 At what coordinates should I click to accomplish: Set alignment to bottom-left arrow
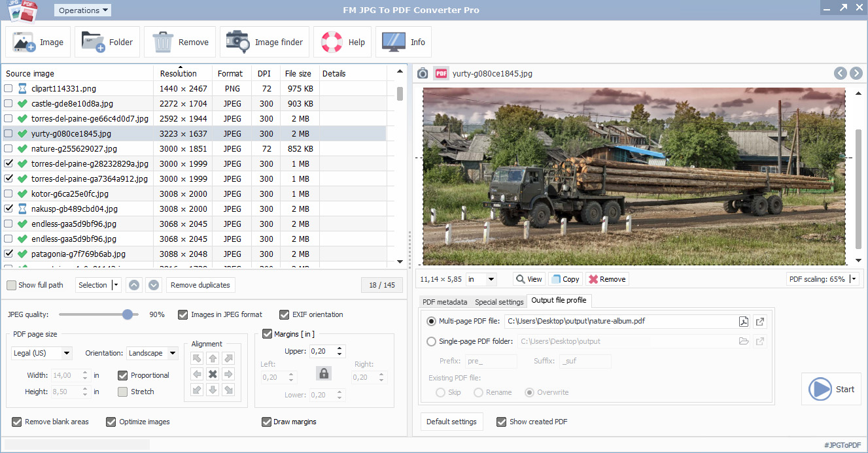(x=197, y=390)
